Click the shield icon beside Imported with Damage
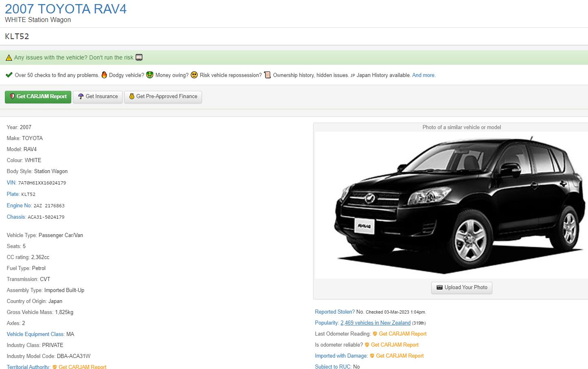Viewport: 588px width, 369px height. pos(372,356)
